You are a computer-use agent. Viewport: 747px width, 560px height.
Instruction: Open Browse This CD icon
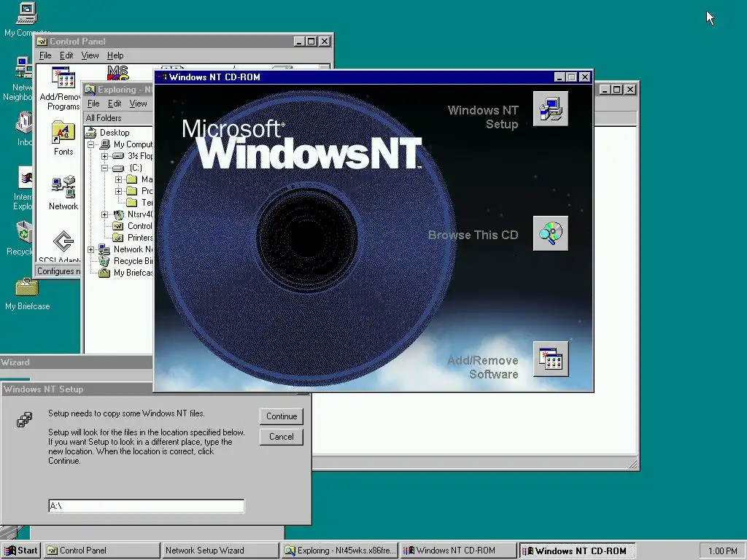550,233
